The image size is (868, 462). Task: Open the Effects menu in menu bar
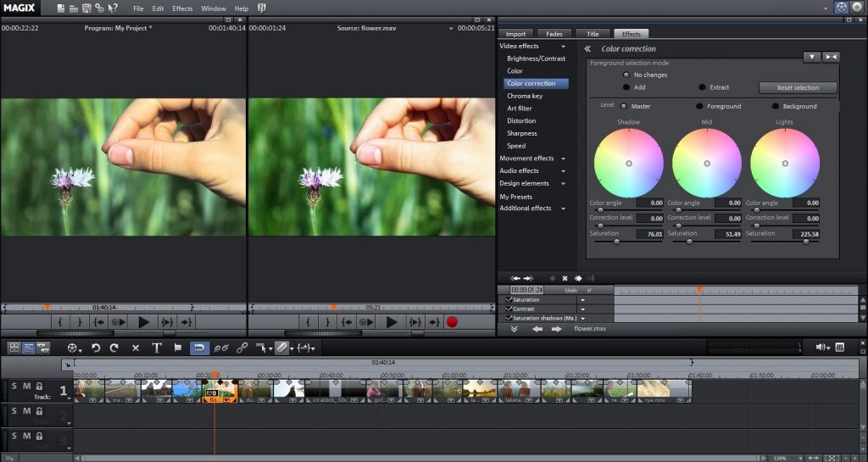(182, 8)
